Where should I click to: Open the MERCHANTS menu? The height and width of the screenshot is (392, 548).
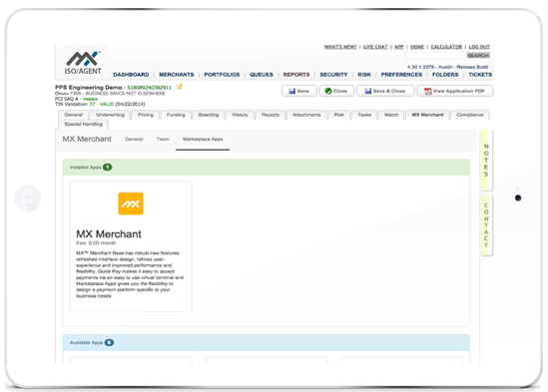[x=176, y=75]
